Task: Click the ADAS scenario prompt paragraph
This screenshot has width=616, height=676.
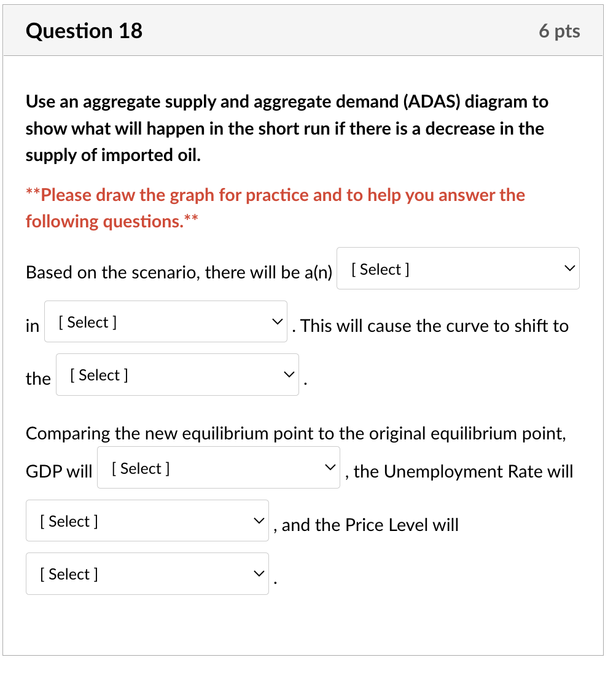Action: [286, 128]
